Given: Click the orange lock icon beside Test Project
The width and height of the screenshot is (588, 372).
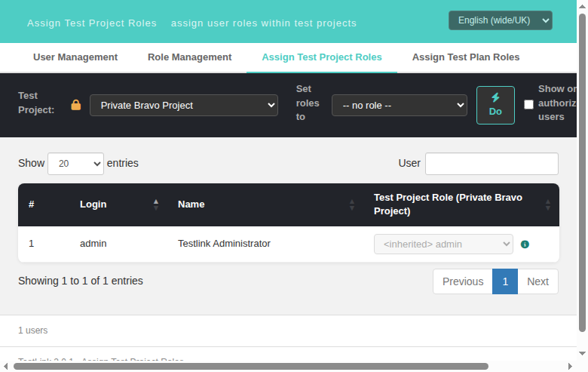Looking at the screenshot, I should coord(75,105).
